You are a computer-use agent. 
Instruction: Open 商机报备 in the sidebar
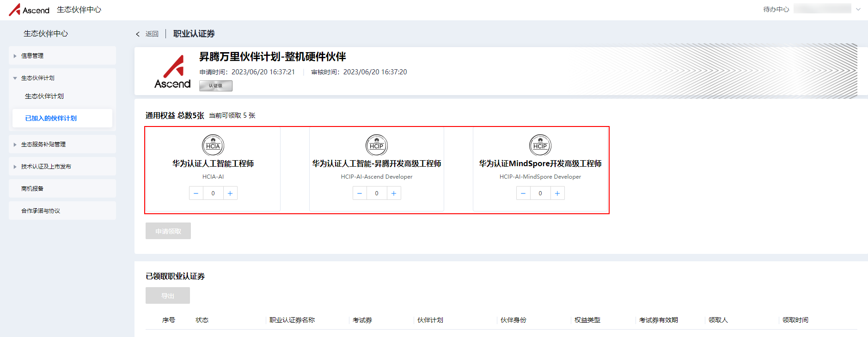pyautogui.click(x=62, y=188)
